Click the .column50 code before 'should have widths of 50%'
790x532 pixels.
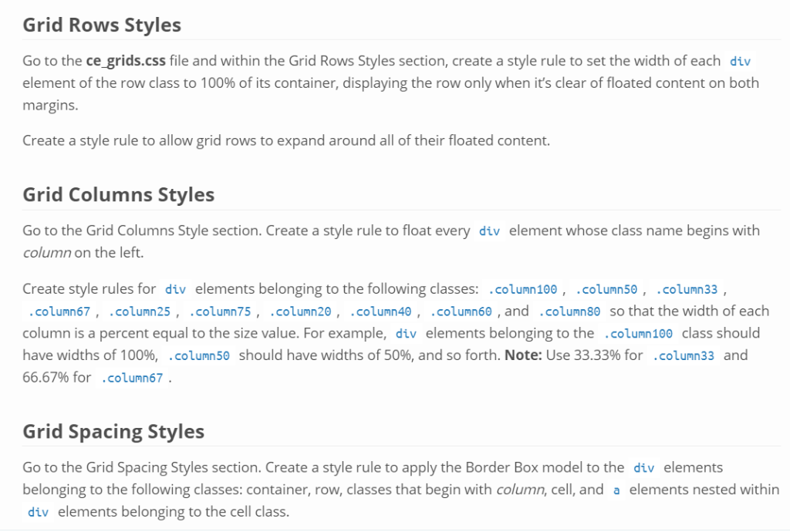(x=199, y=357)
